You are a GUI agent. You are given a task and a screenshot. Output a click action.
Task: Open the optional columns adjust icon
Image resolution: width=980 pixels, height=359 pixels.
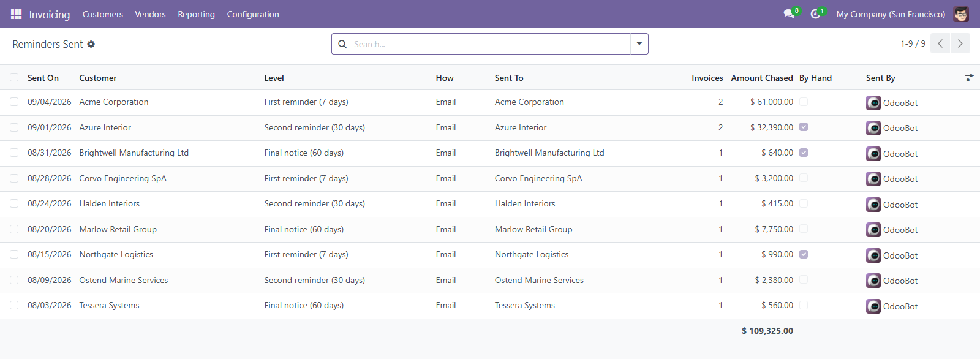point(969,78)
